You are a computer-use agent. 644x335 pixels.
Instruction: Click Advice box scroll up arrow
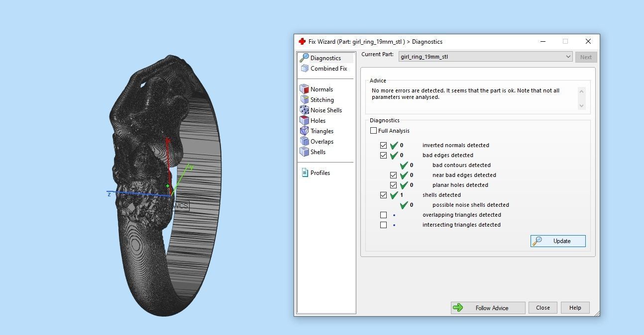tap(581, 91)
